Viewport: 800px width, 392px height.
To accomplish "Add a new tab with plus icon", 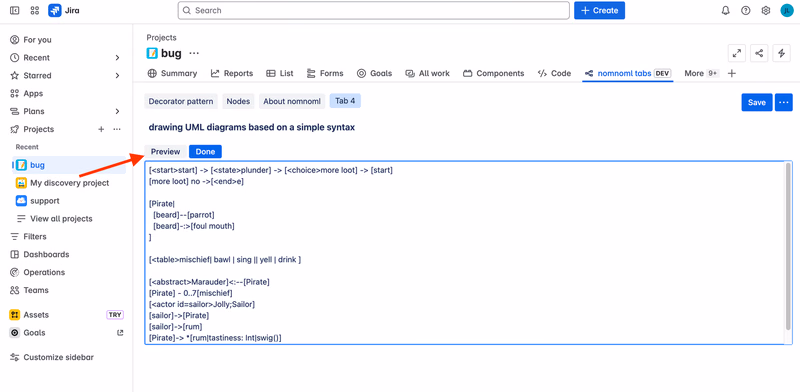I will pos(732,74).
